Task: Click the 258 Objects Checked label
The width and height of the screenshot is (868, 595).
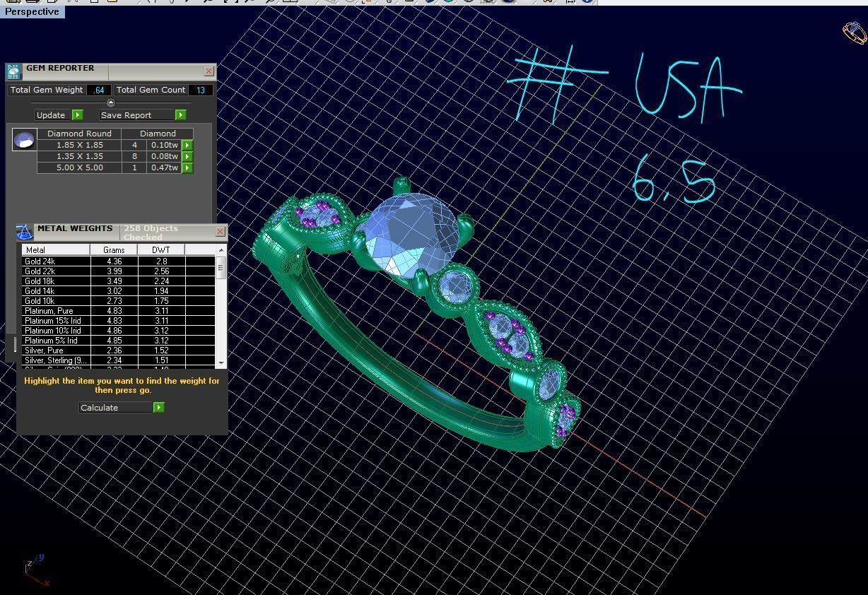Action: [151, 232]
